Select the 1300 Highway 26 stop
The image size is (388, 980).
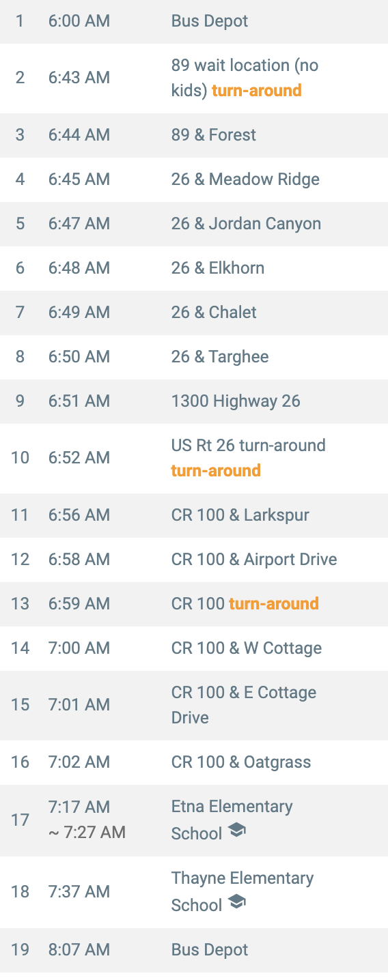point(194,401)
